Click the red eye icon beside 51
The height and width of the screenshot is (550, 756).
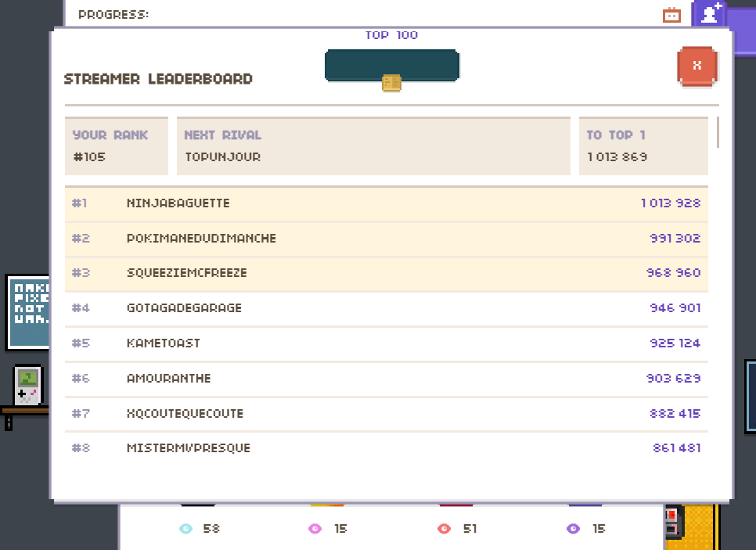pos(444,529)
